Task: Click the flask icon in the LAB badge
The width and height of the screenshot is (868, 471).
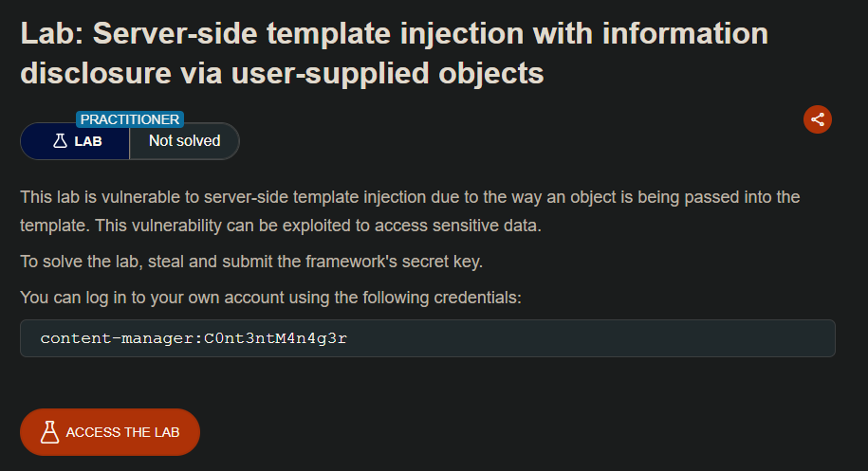Action: (60, 141)
